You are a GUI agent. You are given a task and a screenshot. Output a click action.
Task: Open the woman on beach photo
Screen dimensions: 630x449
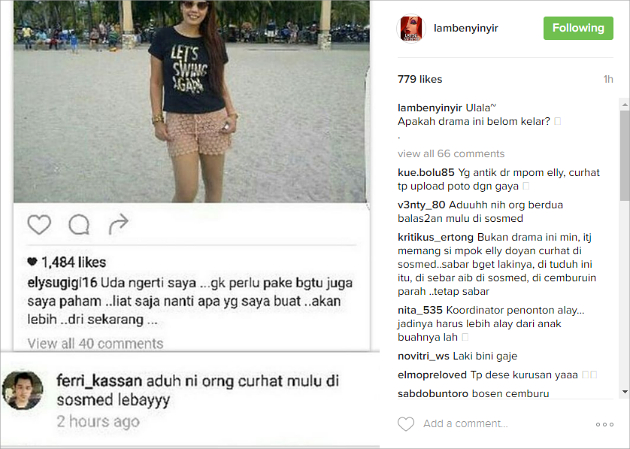coord(192,101)
